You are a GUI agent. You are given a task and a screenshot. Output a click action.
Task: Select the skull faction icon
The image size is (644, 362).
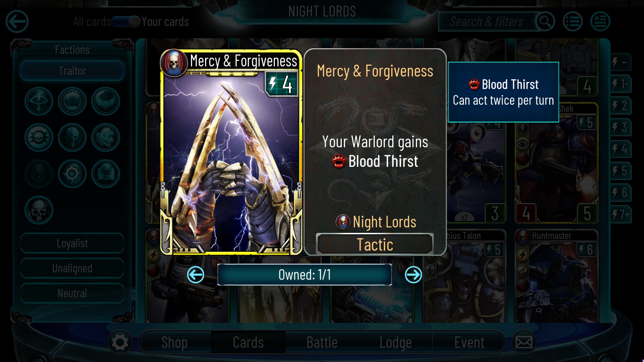coord(39,210)
